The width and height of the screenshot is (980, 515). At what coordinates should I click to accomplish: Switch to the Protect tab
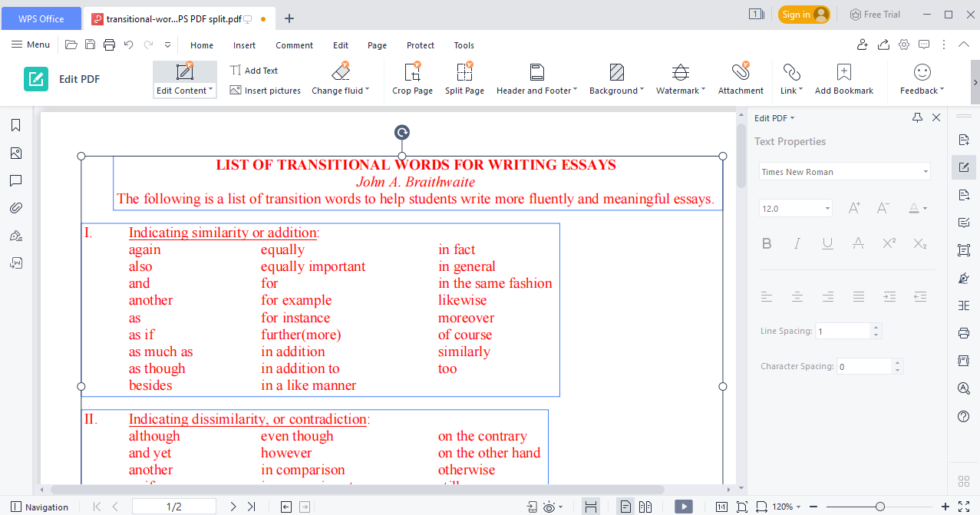point(421,45)
